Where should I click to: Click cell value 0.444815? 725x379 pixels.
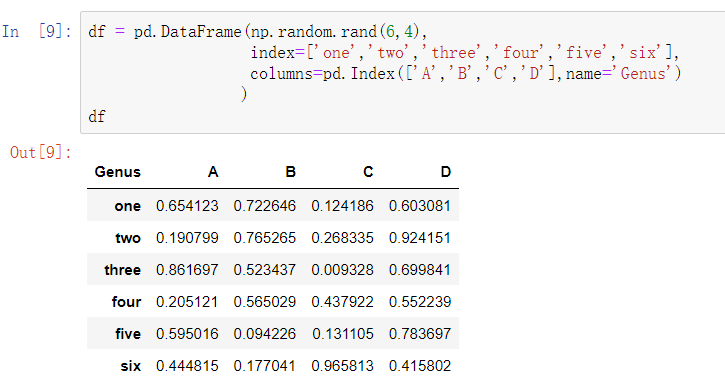click(187, 366)
